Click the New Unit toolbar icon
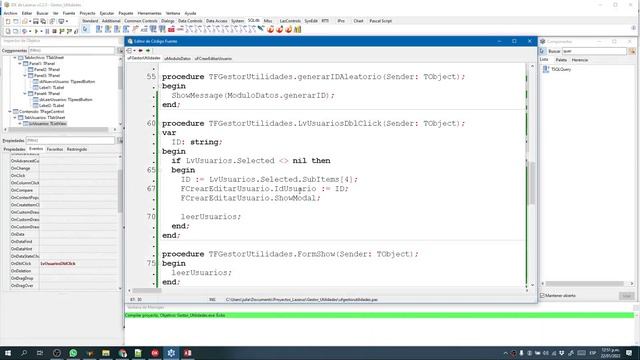 8,21
